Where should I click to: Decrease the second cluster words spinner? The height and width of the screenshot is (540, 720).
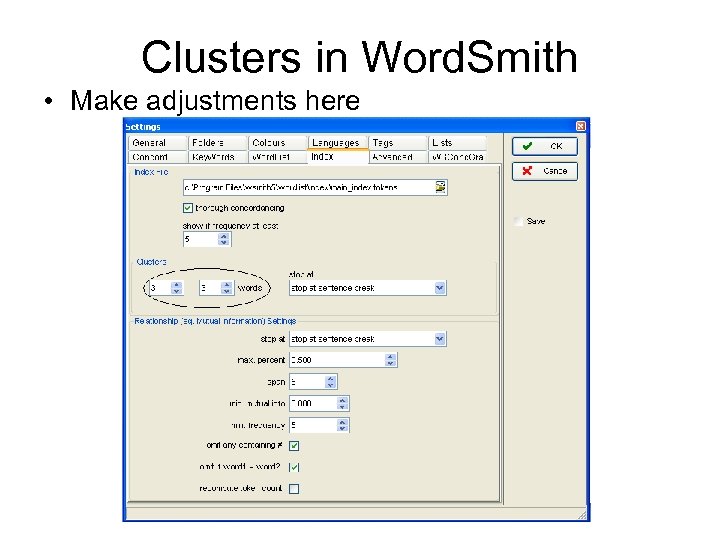point(226,291)
